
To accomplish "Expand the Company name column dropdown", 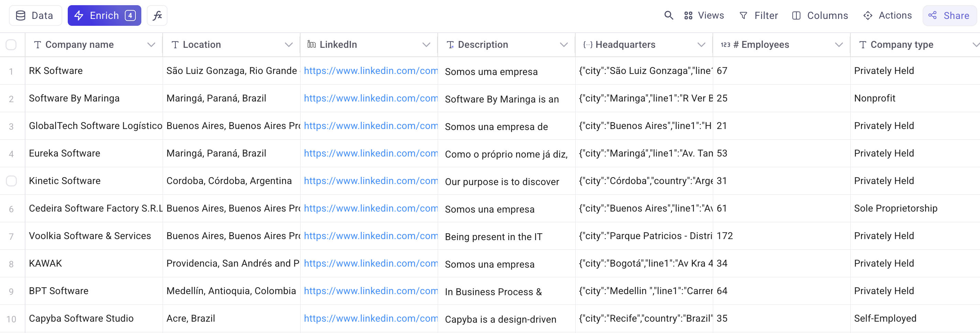I will (x=151, y=45).
